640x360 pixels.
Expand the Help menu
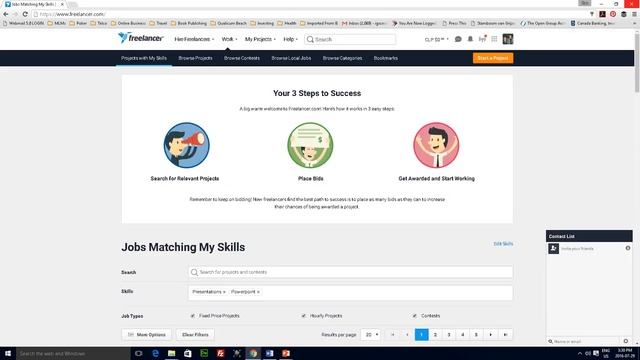tap(290, 39)
